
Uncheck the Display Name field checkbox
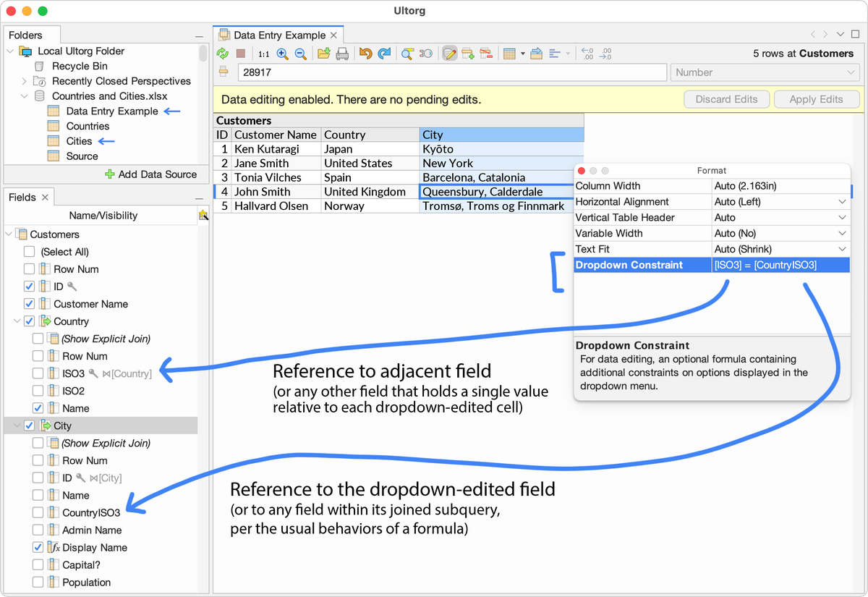tap(38, 547)
